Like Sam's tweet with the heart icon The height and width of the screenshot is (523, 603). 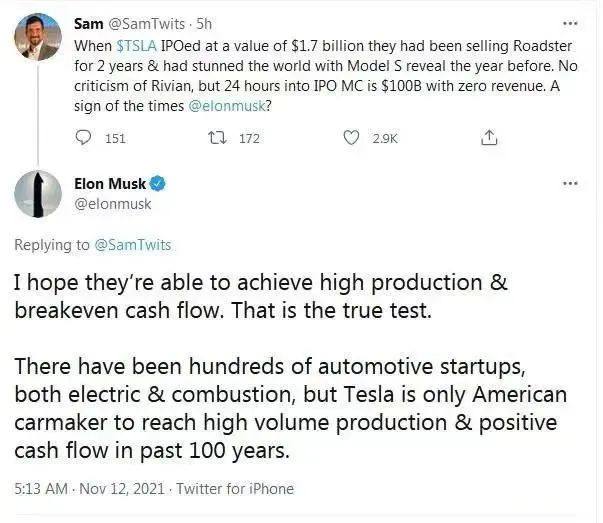point(351,138)
